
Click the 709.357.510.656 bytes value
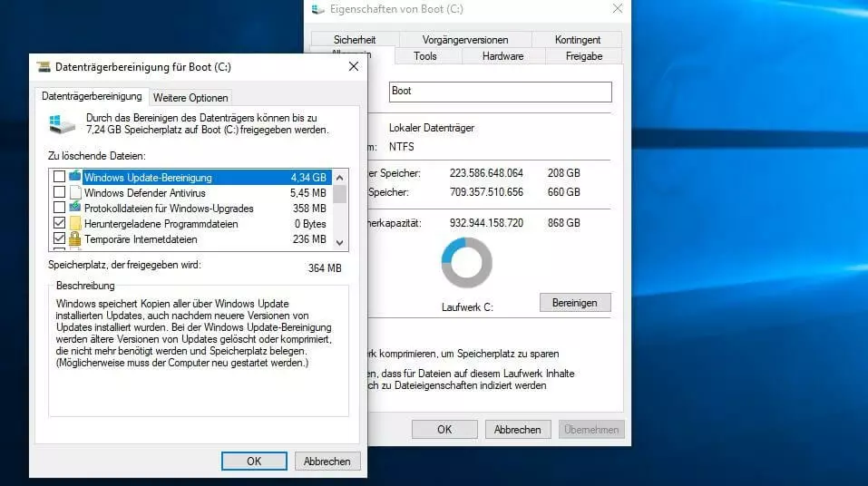(x=486, y=192)
